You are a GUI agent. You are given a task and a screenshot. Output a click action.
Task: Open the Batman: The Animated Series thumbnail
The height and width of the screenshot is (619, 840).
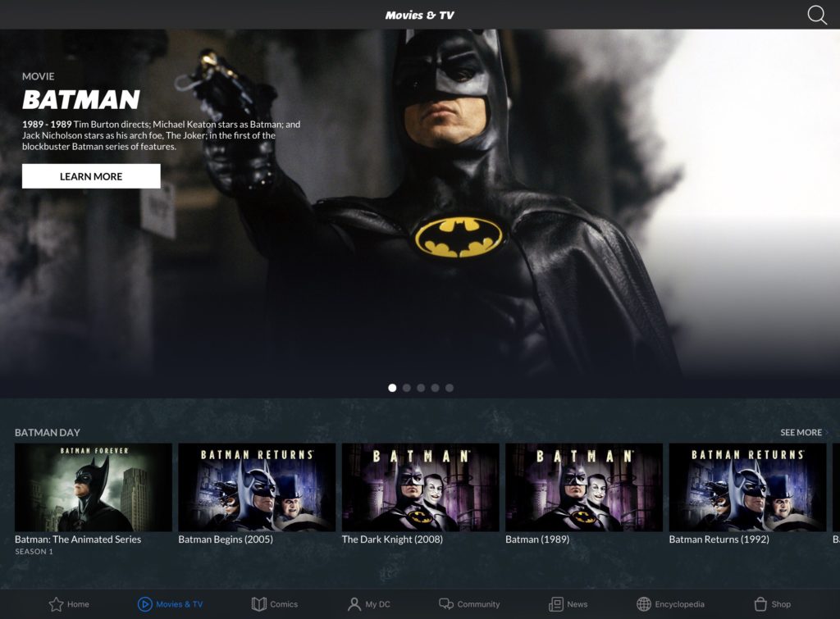tap(94, 487)
